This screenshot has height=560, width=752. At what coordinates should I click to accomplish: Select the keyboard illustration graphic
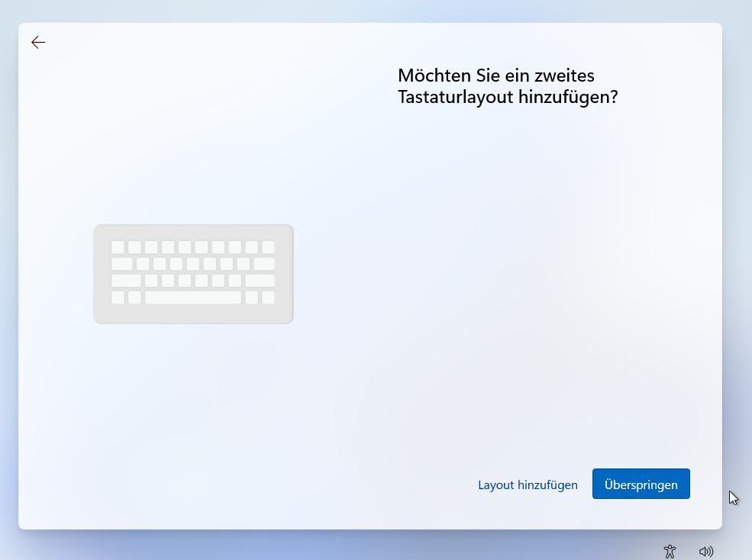(x=192, y=273)
